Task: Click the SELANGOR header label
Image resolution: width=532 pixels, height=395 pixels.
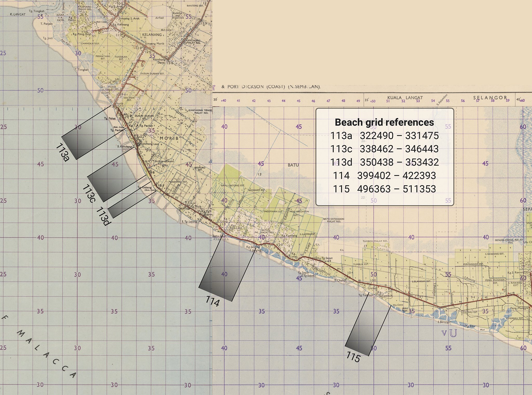Action: point(490,98)
